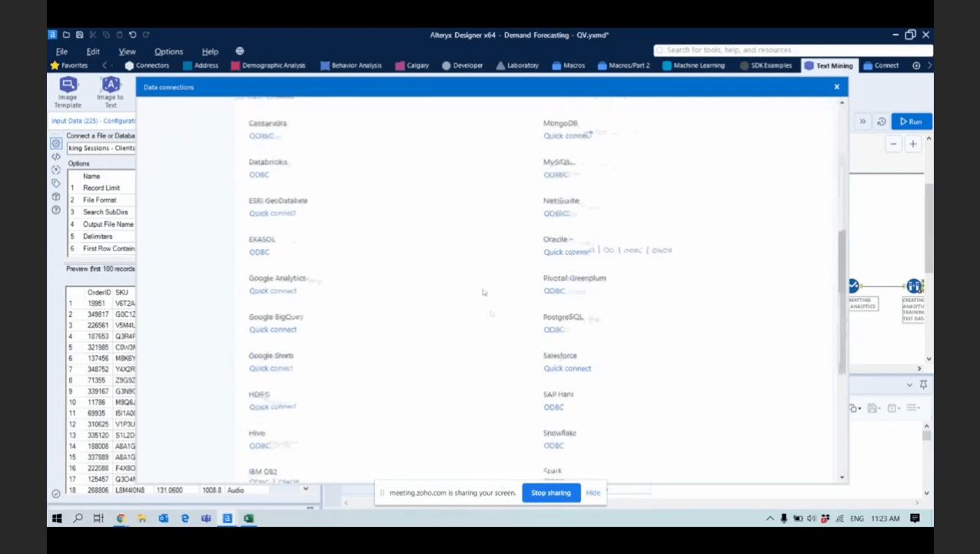Open the taskbar notification center icon
This screenshot has height=554, width=980.
(915, 519)
